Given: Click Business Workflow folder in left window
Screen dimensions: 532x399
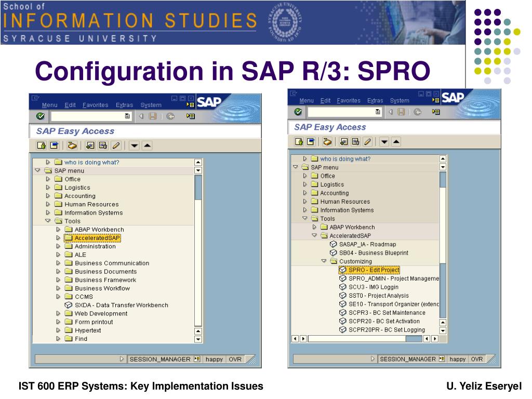Looking at the screenshot, I should click(97, 288).
